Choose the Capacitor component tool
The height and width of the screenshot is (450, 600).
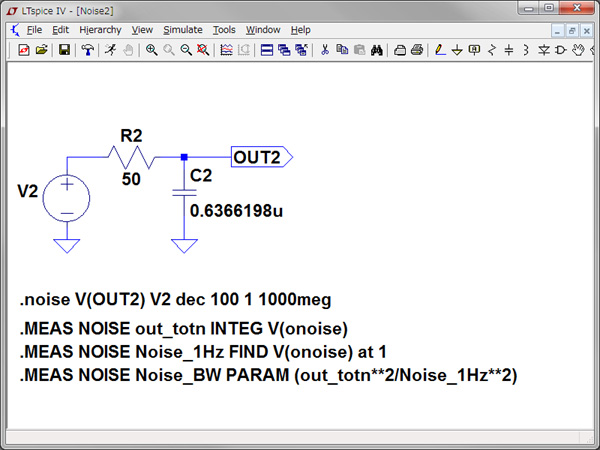coord(508,50)
